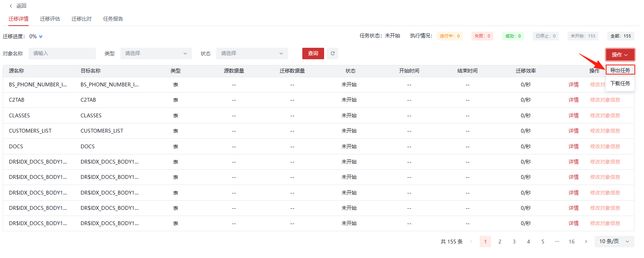This screenshot has width=644, height=258.
Task: Open the 类型 dropdown selector
Action: [156, 54]
